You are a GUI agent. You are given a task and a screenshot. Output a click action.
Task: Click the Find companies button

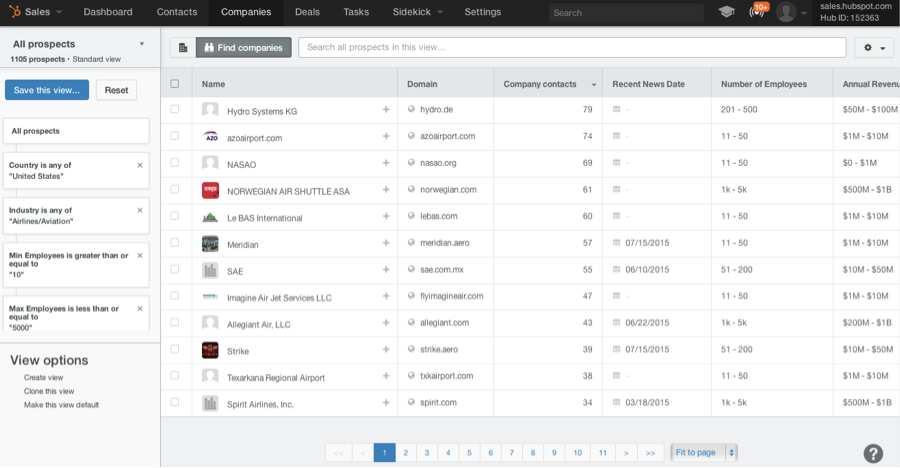[x=244, y=48]
